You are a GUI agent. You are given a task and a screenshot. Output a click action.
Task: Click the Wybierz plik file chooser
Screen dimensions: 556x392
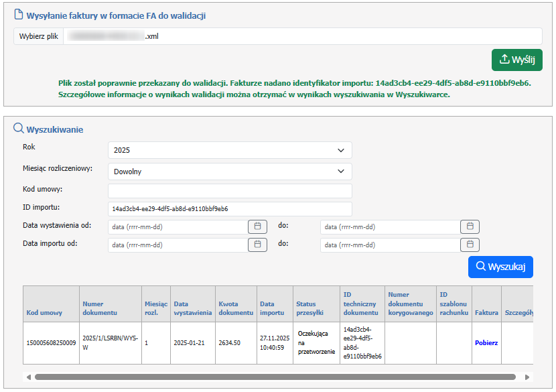click(x=38, y=36)
